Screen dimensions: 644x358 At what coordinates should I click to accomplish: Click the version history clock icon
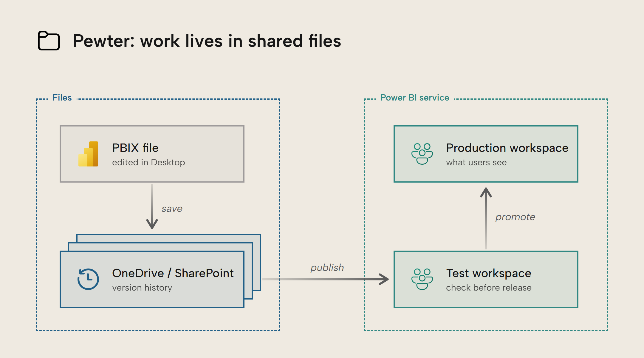click(88, 279)
